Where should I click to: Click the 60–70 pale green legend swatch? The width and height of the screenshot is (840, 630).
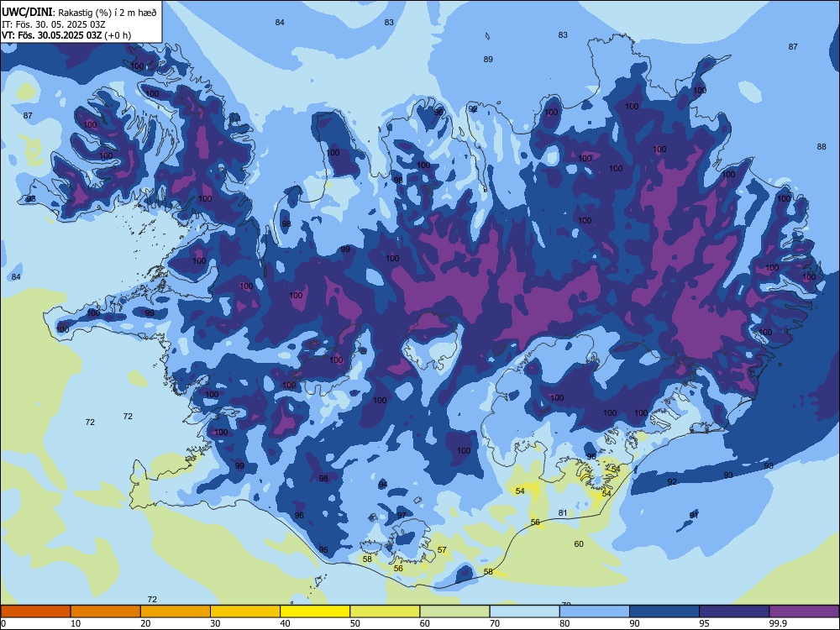[x=454, y=612]
